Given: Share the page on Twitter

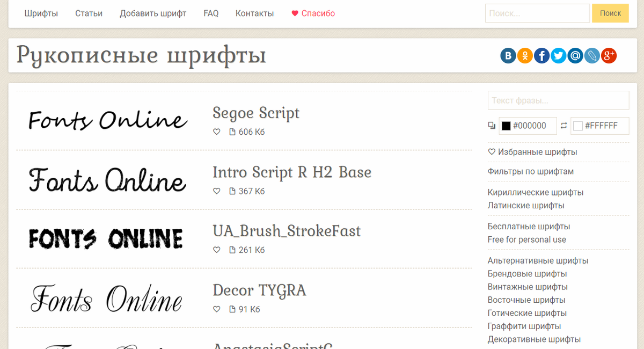Looking at the screenshot, I should click(558, 55).
